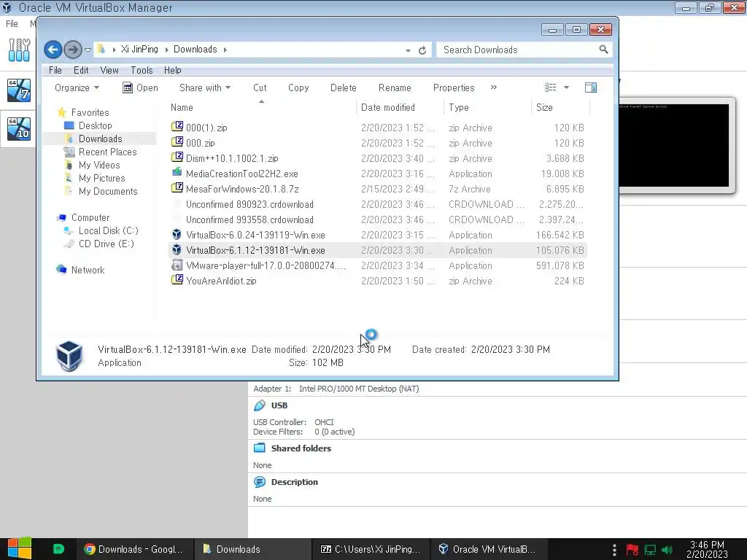Select Unconfirmed 890923.crdownload file
This screenshot has width=747, height=560.
coord(249,204)
